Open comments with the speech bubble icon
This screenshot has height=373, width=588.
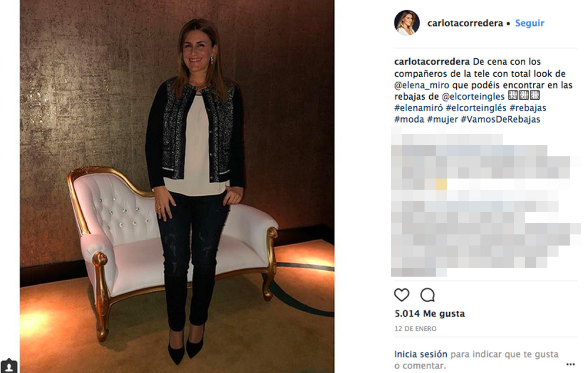[427, 295]
